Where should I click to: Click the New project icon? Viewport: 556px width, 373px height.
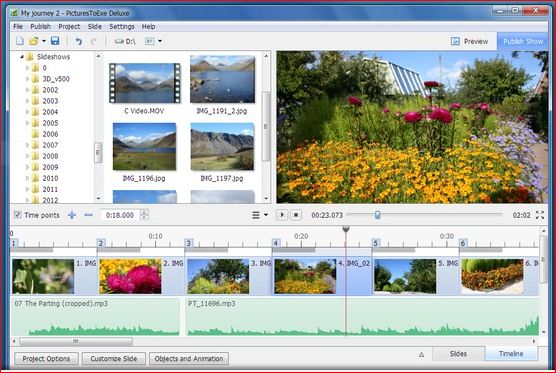(20, 41)
